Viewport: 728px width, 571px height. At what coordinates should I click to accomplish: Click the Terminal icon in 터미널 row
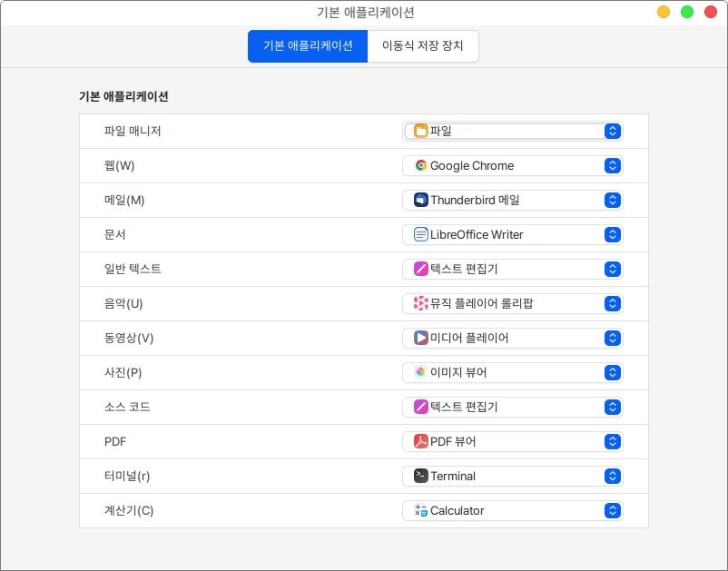(x=421, y=476)
